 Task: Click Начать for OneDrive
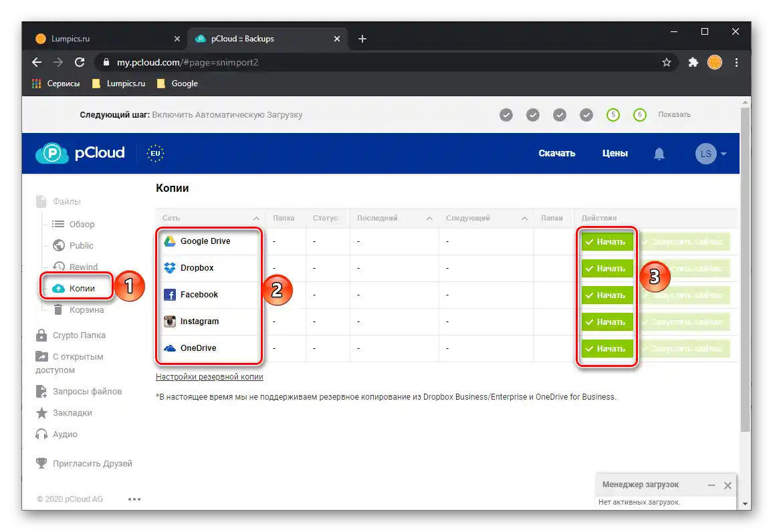tap(607, 348)
